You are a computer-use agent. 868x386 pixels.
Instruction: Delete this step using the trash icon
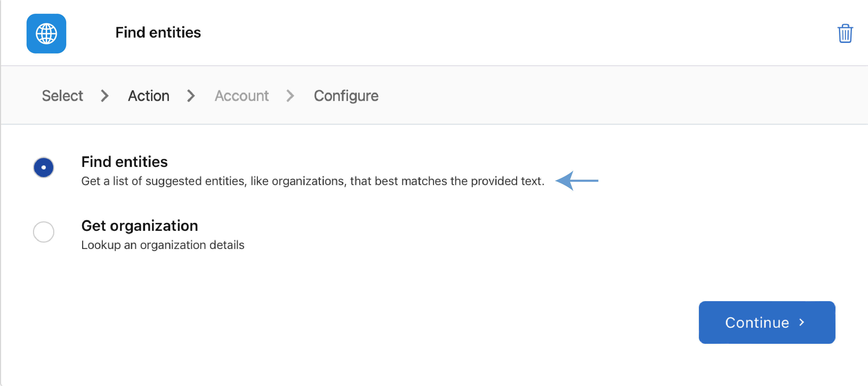845,33
